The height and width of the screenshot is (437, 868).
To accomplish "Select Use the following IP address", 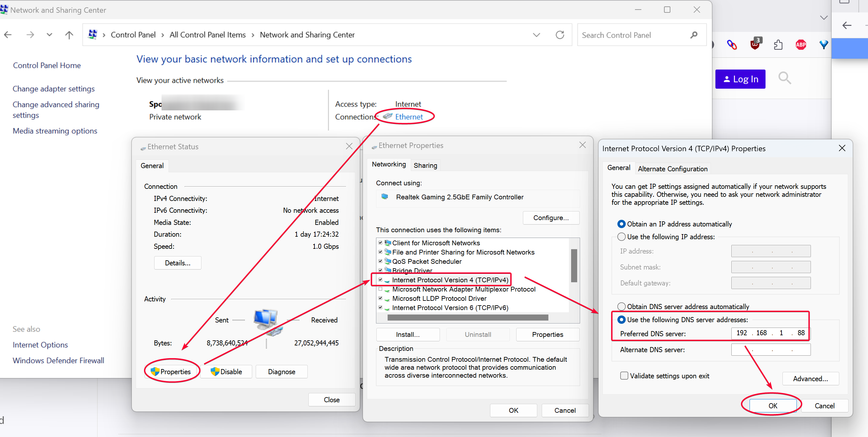I will pyautogui.click(x=621, y=237).
